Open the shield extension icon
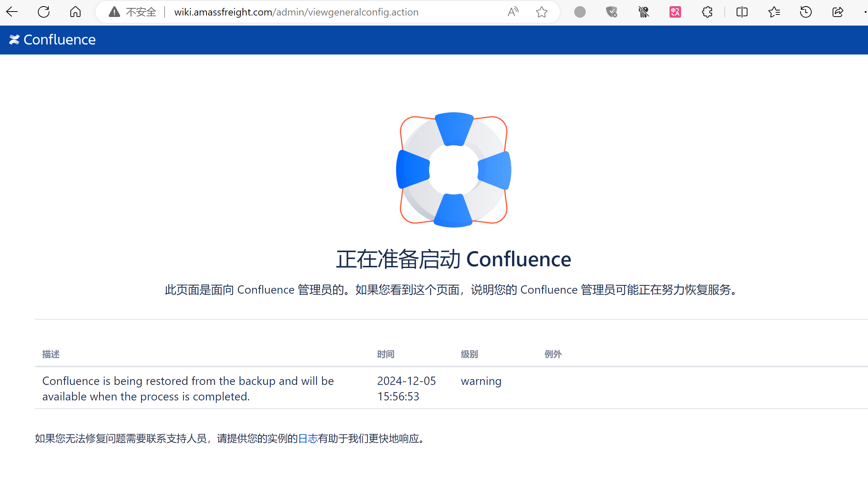 611,12
